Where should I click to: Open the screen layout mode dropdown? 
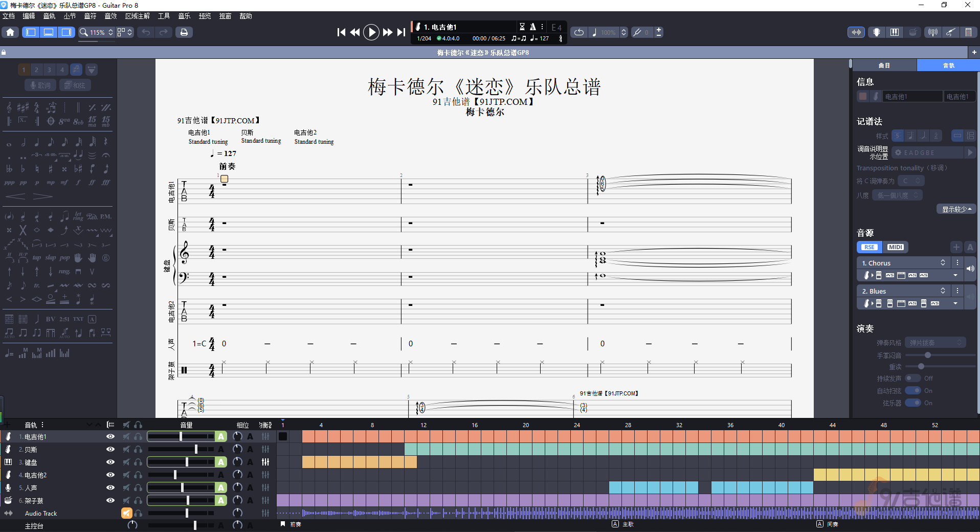click(125, 32)
